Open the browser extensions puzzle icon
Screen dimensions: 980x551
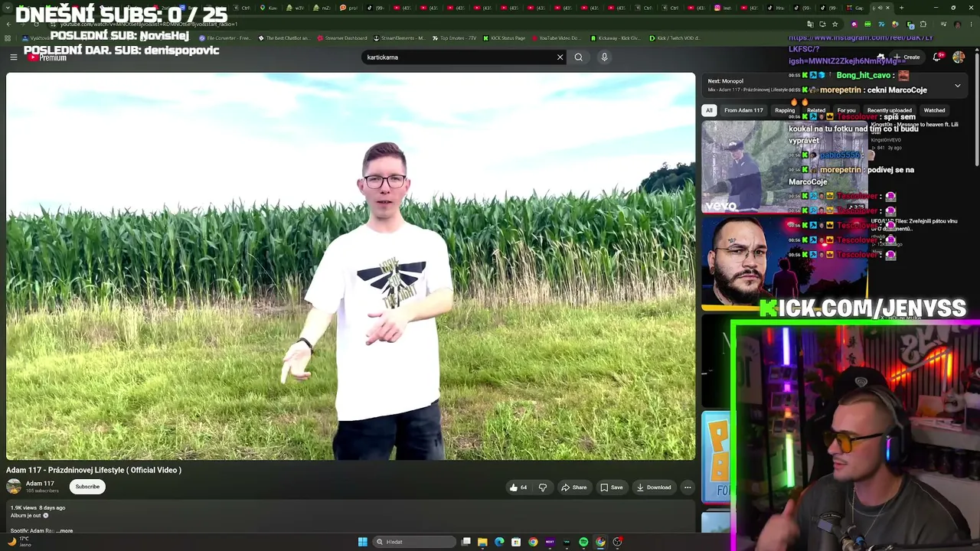[923, 24]
